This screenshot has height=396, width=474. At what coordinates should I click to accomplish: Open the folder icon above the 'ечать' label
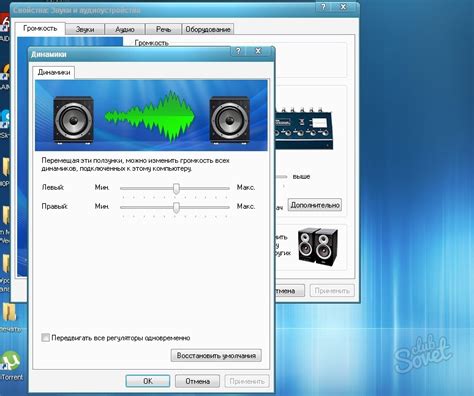tap(9, 312)
